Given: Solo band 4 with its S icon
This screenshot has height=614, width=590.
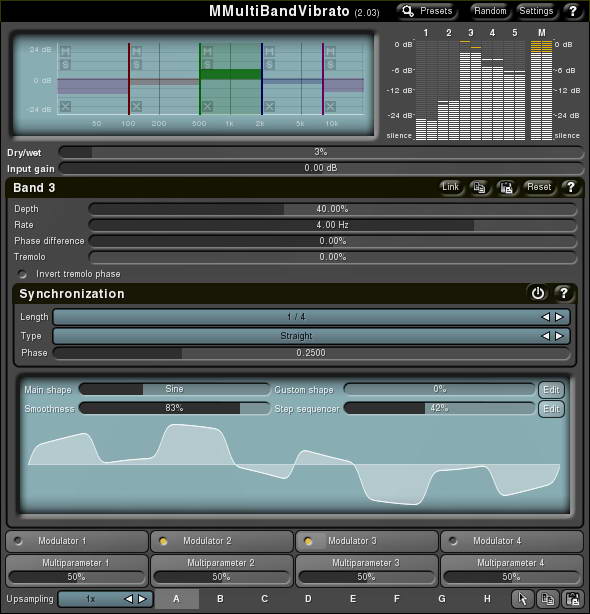Looking at the screenshot, I should pos(269,64).
